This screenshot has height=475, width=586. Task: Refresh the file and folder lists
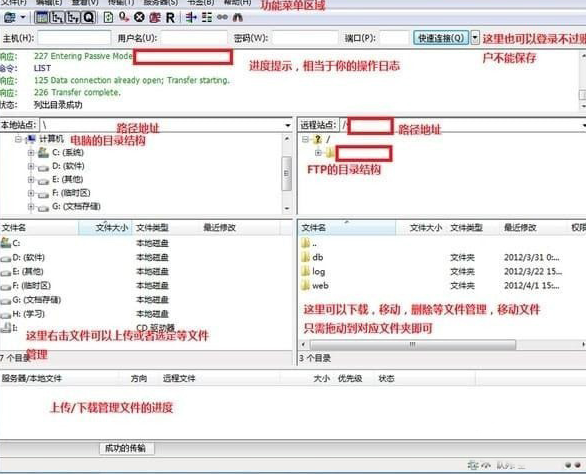pos(108,18)
